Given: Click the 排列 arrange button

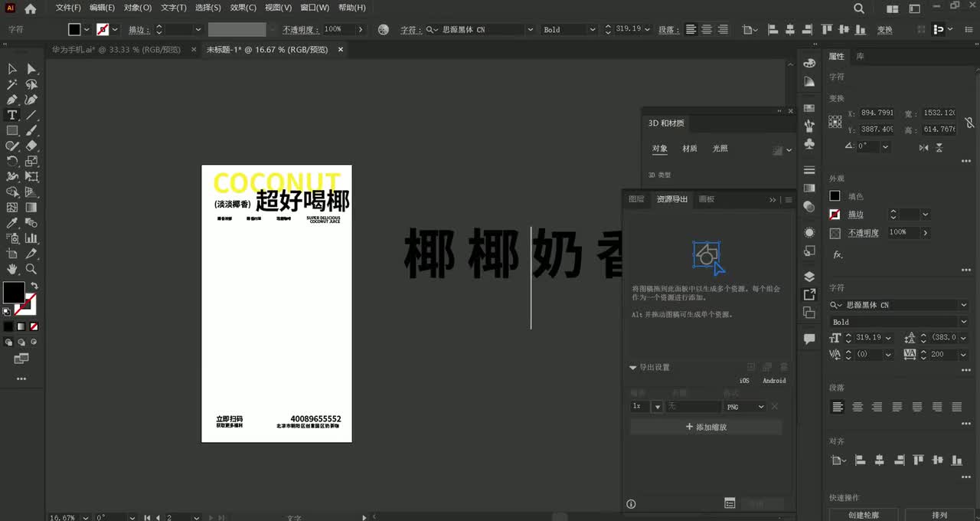Looking at the screenshot, I should click(x=939, y=515).
